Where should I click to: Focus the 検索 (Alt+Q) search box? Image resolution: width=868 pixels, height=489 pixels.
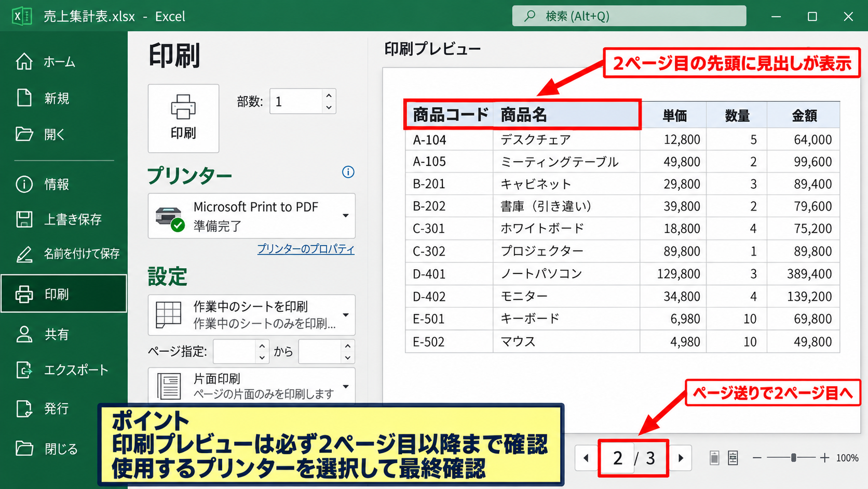(x=629, y=16)
